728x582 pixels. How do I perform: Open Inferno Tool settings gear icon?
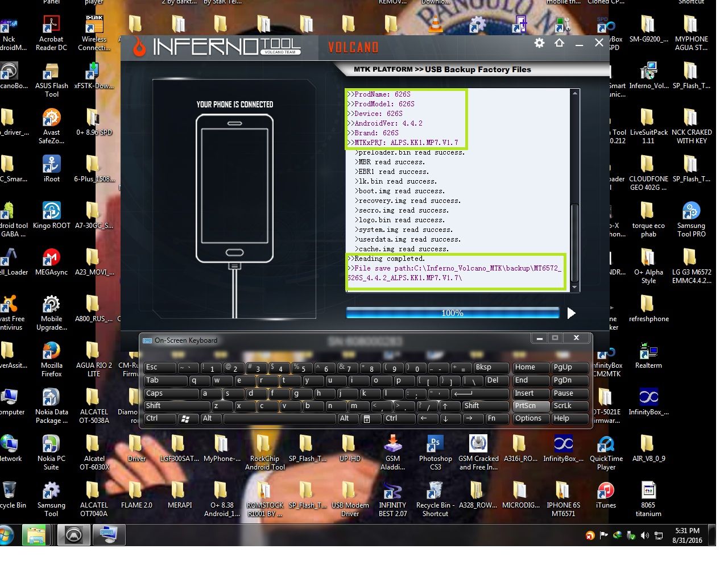click(539, 43)
